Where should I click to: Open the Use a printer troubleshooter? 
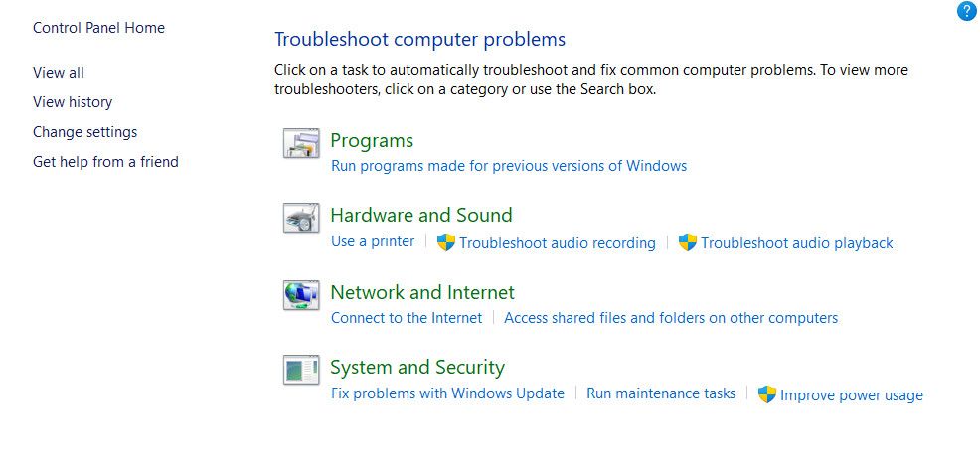[x=373, y=241]
